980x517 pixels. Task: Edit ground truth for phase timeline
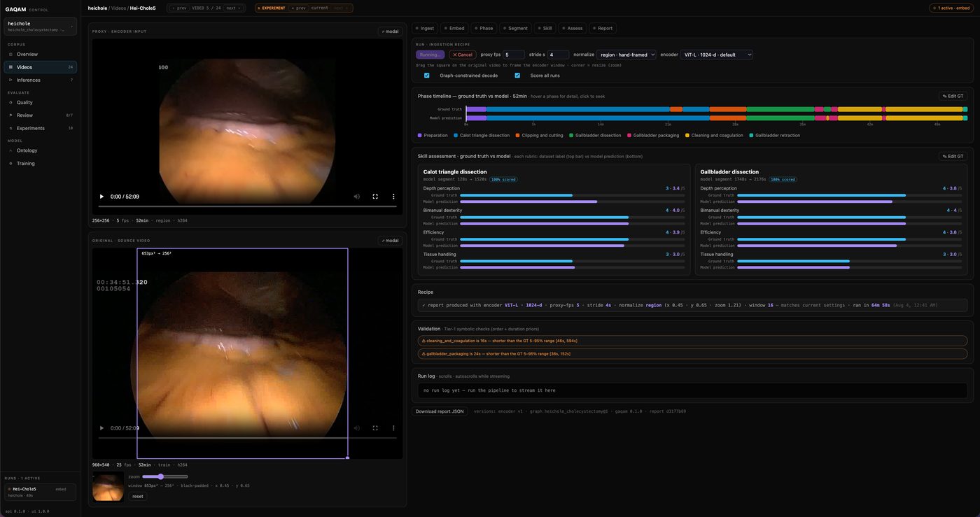pyautogui.click(x=953, y=96)
